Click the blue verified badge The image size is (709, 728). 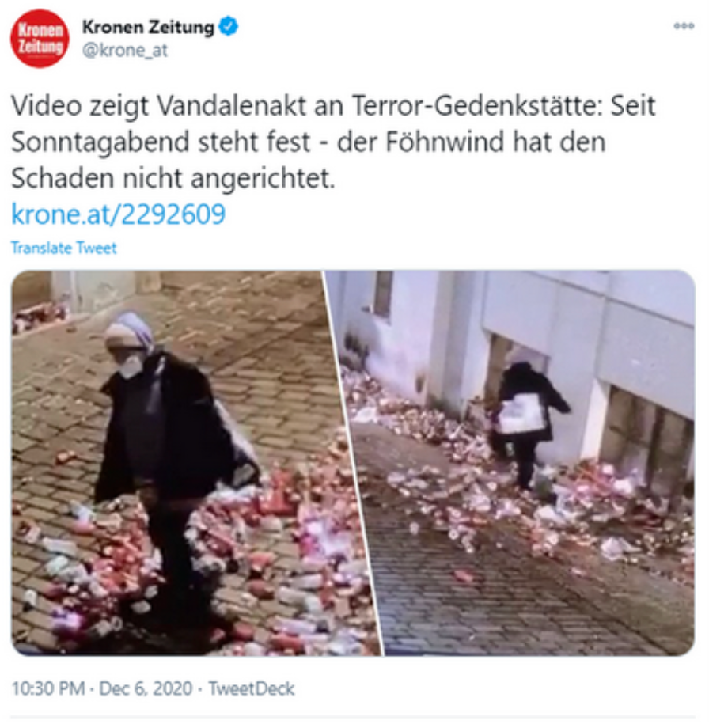tap(228, 26)
